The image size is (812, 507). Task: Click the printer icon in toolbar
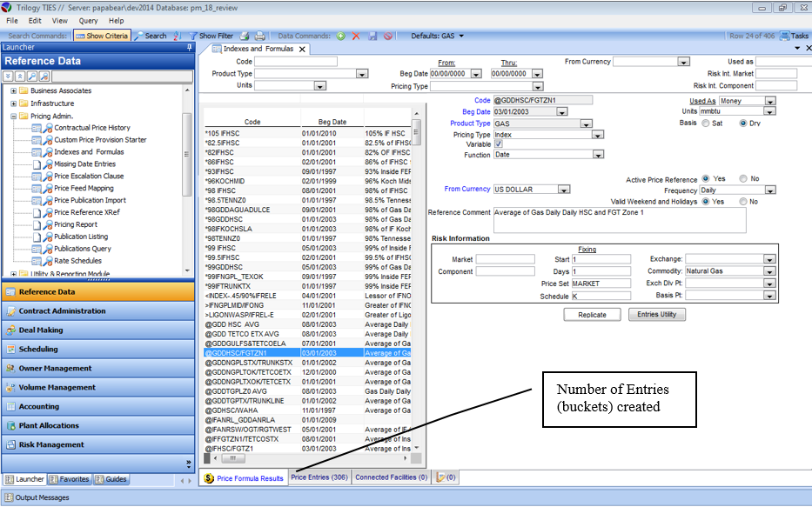click(245, 36)
